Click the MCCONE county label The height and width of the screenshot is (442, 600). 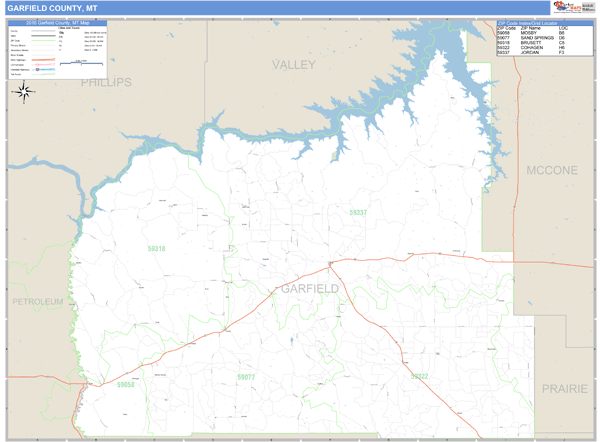click(552, 171)
